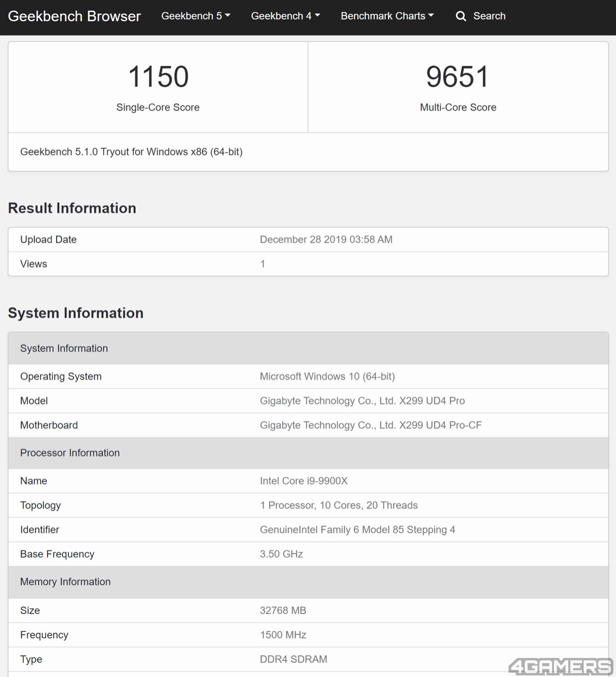Click the Memory Information section header
The image size is (616, 677).
308,582
